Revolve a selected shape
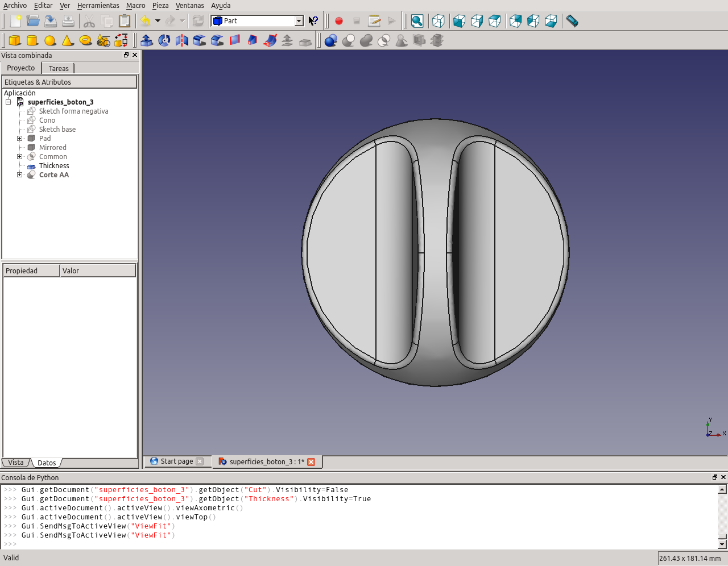Image resolution: width=728 pixels, height=566 pixels. point(164,40)
